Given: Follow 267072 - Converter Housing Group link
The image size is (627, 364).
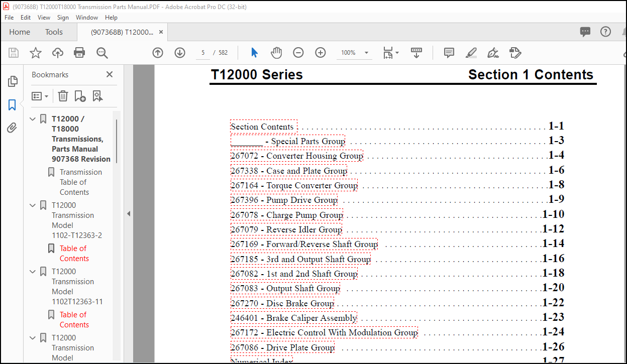Looking at the screenshot, I should pyautogui.click(x=296, y=156).
